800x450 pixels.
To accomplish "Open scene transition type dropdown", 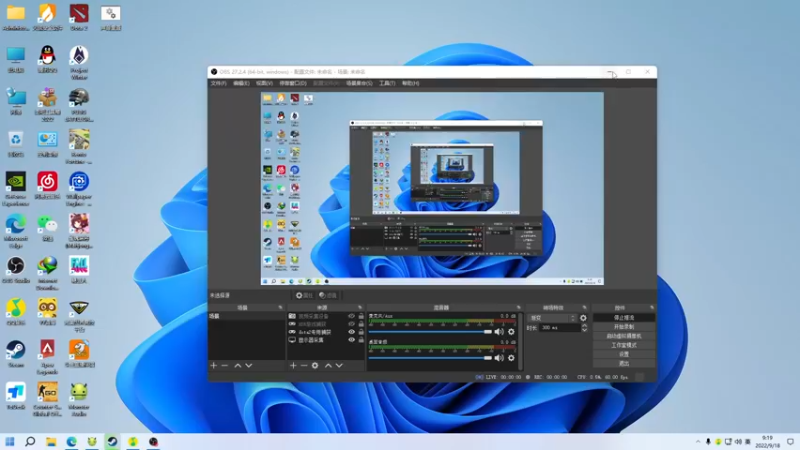I will coord(552,318).
